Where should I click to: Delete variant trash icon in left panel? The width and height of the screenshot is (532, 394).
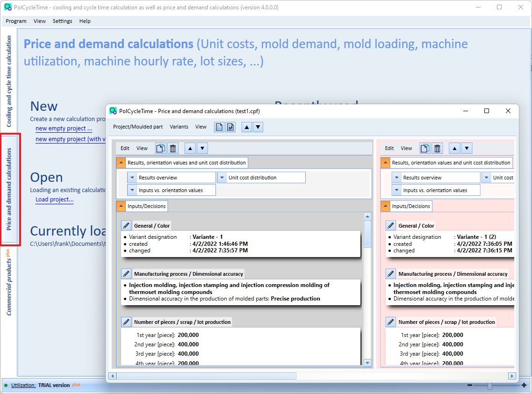pyautogui.click(x=173, y=148)
